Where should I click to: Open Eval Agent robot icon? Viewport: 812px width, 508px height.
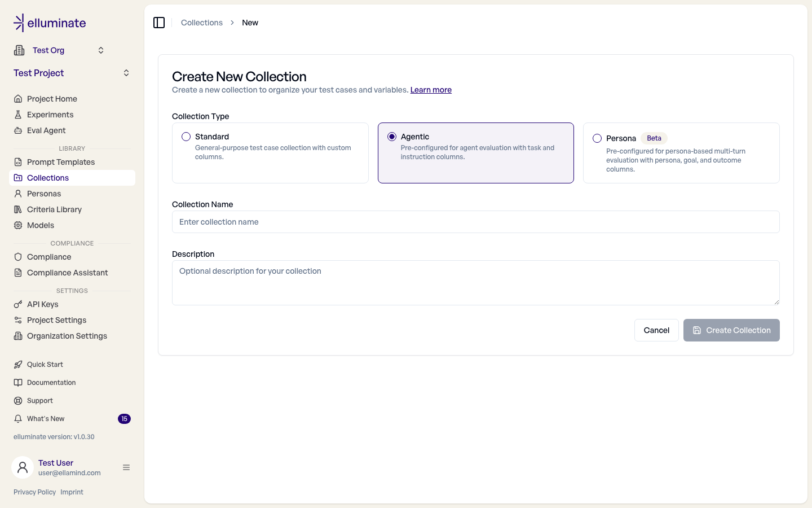point(18,130)
